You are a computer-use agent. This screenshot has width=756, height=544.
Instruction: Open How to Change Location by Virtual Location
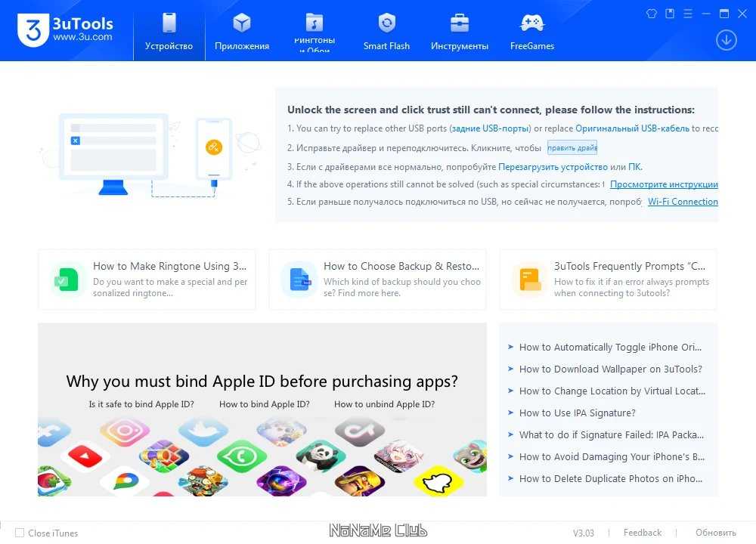[x=612, y=391]
